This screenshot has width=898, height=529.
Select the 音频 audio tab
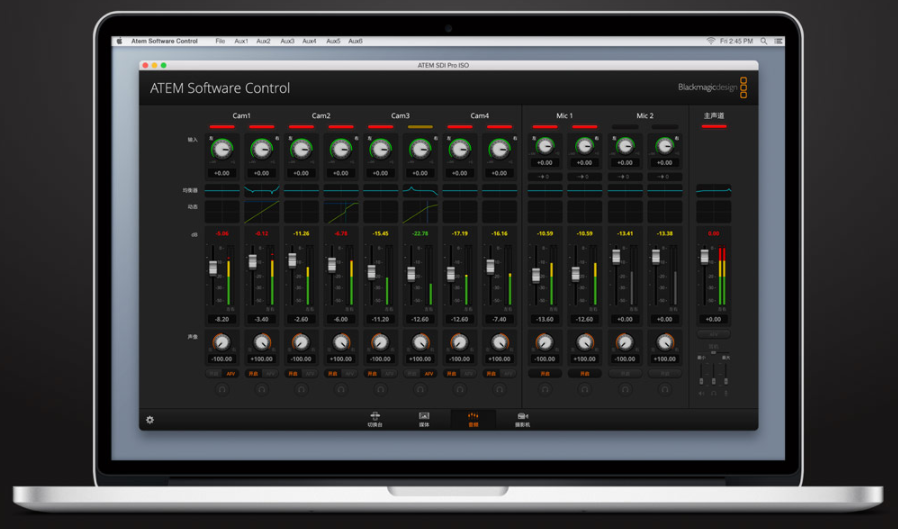(473, 420)
